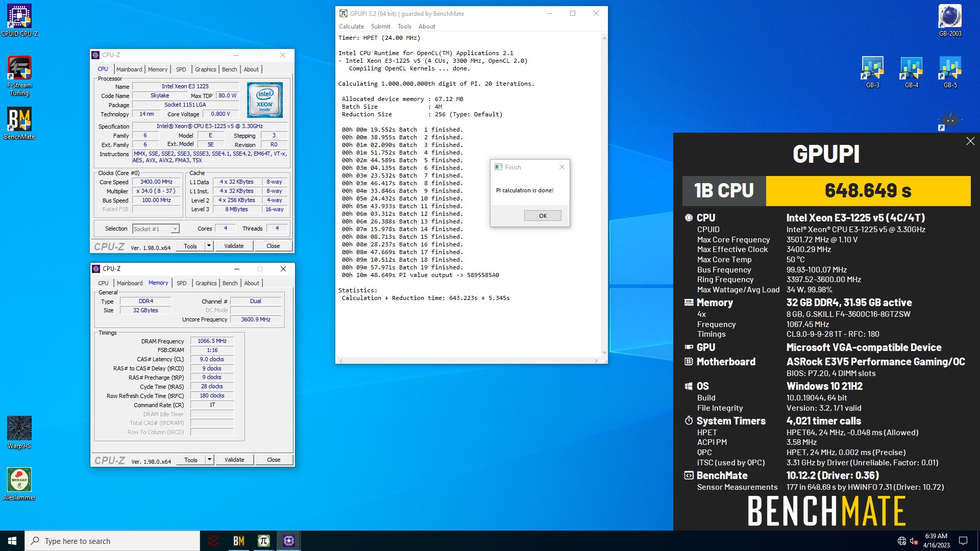Click the GPUPI vertical scrollbar down arrow
This screenshot has width=980, height=551.
coord(604,353)
